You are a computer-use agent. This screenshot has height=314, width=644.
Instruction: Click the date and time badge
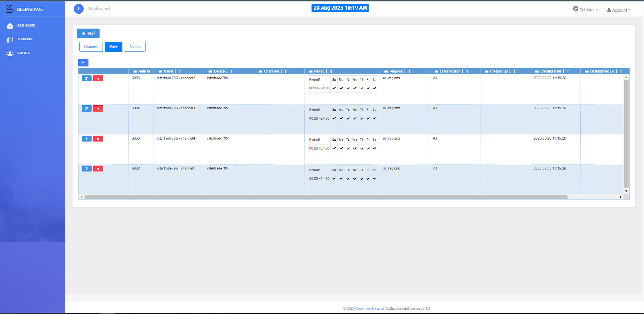(340, 8)
